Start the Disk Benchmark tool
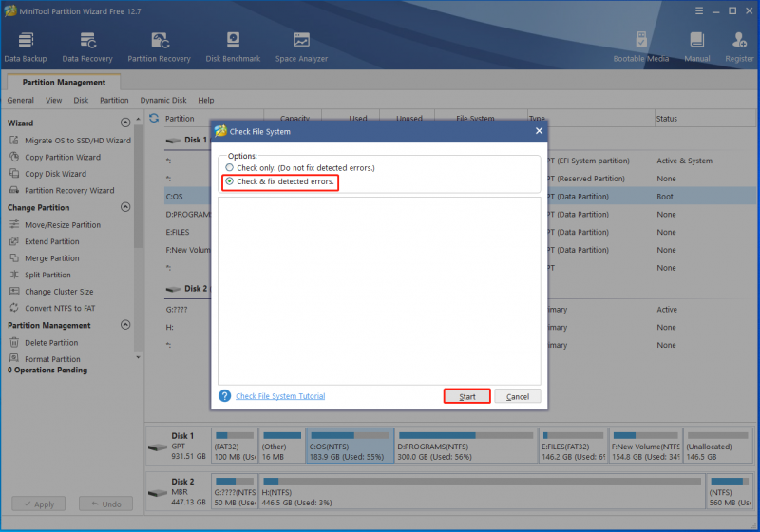This screenshot has height=532, width=760. [233, 47]
